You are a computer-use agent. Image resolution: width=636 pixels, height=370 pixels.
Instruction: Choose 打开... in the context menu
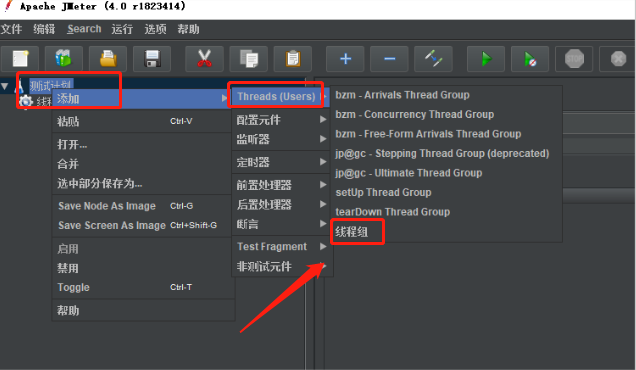click(142, 144)
